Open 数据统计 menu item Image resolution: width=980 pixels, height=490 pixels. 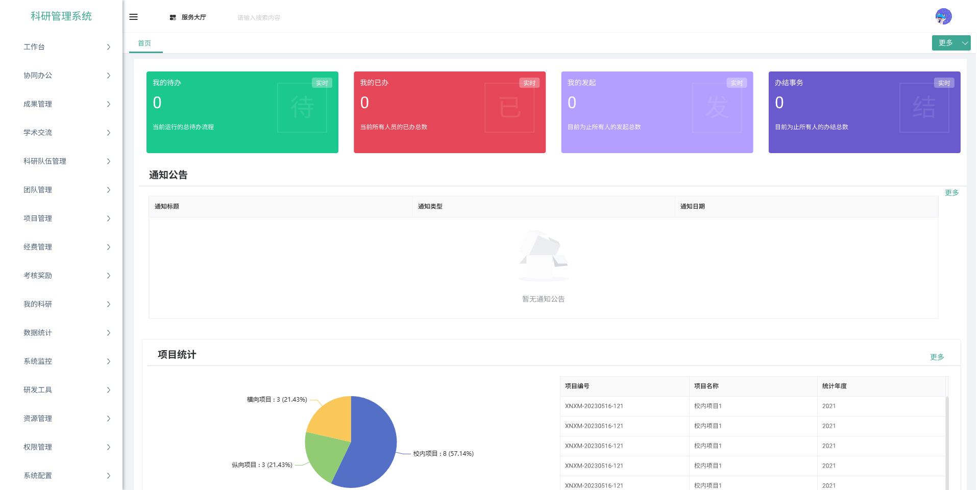click(x=66, y=333)
